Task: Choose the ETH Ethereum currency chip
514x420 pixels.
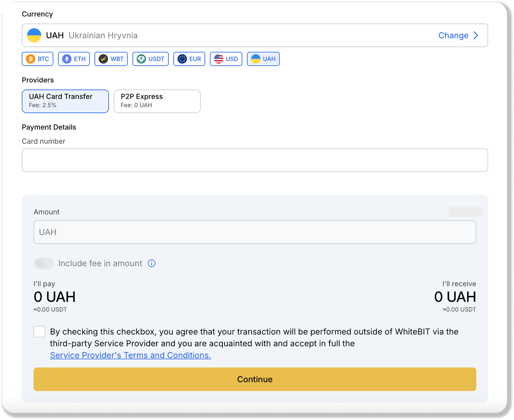Action: (x=74, y=59)
